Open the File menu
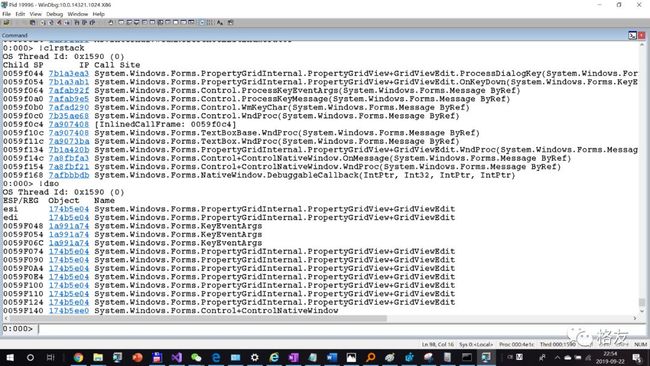 (7, 14)
